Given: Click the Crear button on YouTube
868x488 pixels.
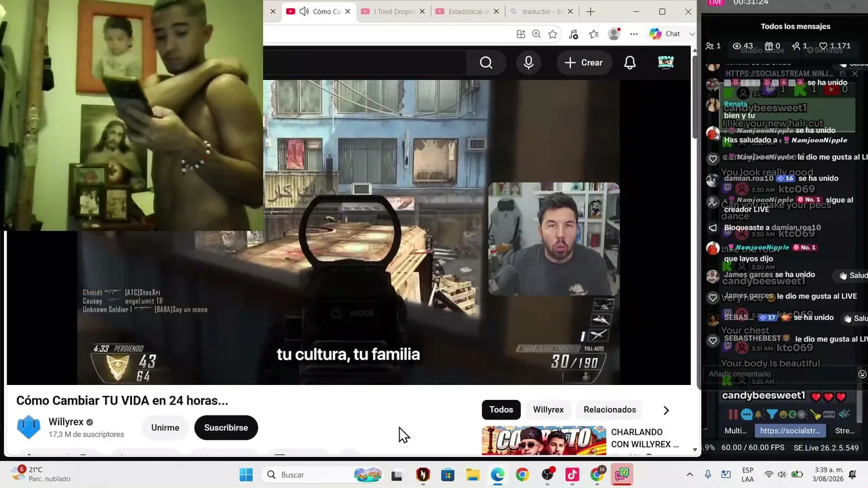Looking at the screenshot, I should pyautogui.click(x=584, y=63).
